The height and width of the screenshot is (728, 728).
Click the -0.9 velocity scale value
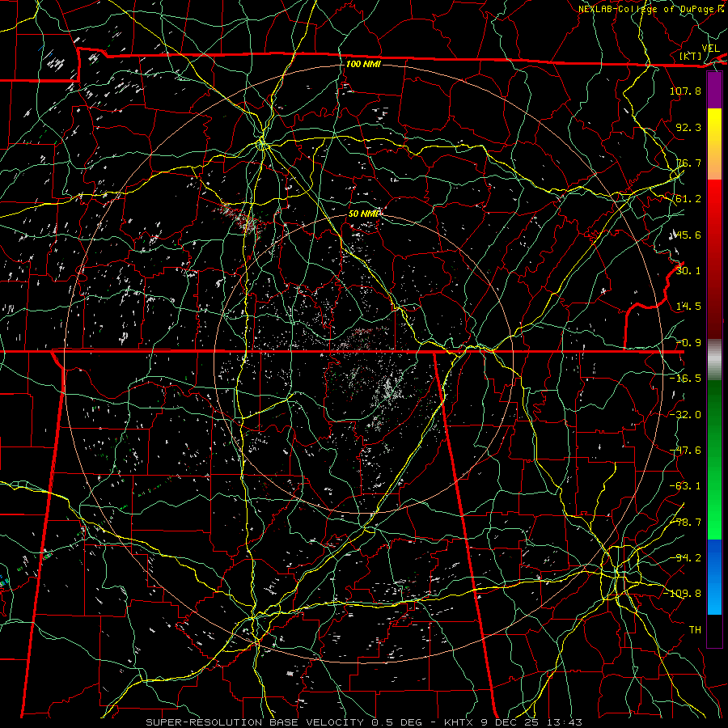click(x=688, y=343)
